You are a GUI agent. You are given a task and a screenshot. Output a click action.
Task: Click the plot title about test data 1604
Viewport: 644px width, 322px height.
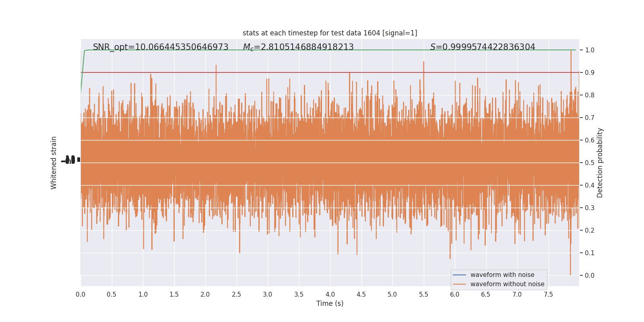[x=330, y=33]
